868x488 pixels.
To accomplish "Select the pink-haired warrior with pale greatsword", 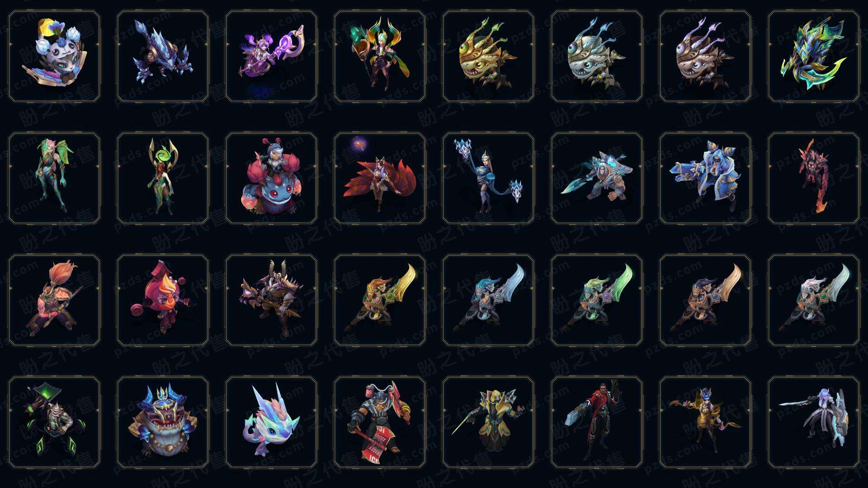I will click(814, 300).
